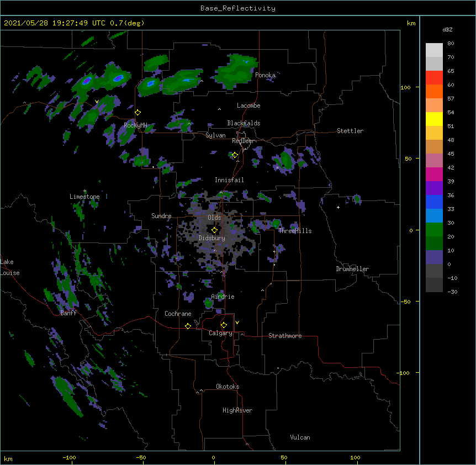The height and width of the screenshot is (465, 476).
Task: Choose the purple 36–39 dBZ legend swatch
Action: tap(434, 188)
